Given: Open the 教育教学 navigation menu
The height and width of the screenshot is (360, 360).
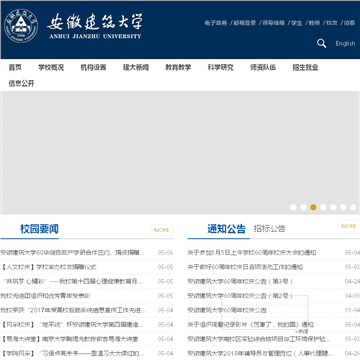Looking at the screenshot, I should coord(178,67).
